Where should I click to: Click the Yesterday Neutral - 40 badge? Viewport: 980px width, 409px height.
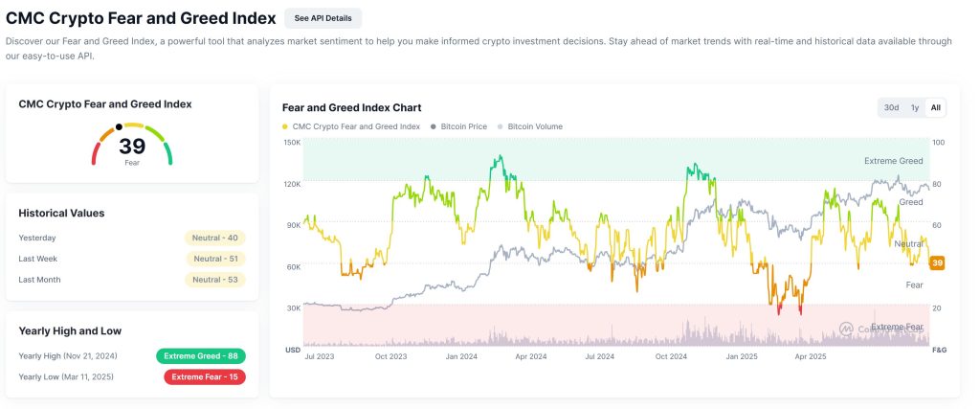pyautogui.click(x=215, y=238)
